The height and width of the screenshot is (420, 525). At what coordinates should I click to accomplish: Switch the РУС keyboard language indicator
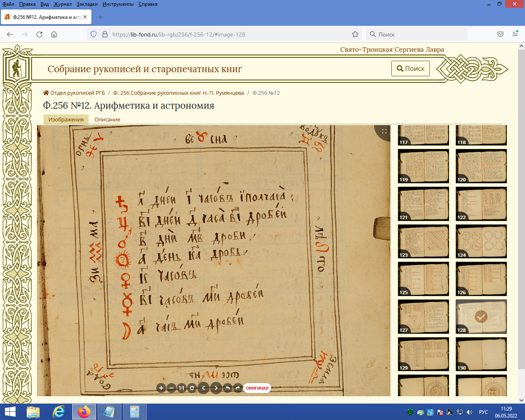coord(484,412)
